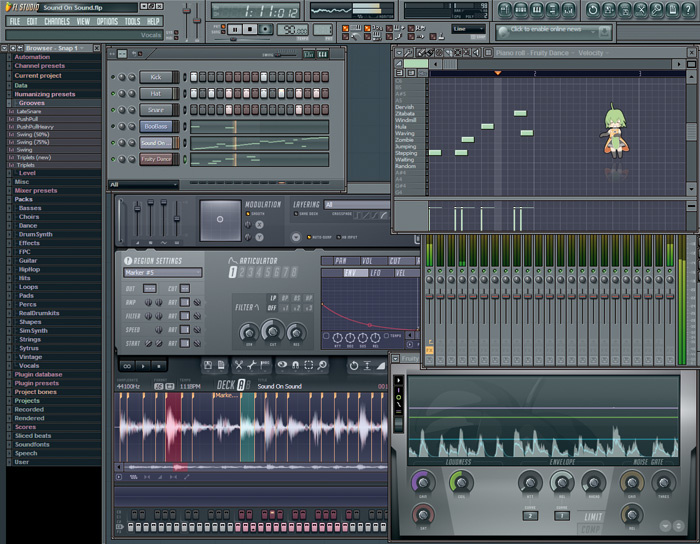Open the CHANNELS menu
Screen dimensions: 700x544
57,21
